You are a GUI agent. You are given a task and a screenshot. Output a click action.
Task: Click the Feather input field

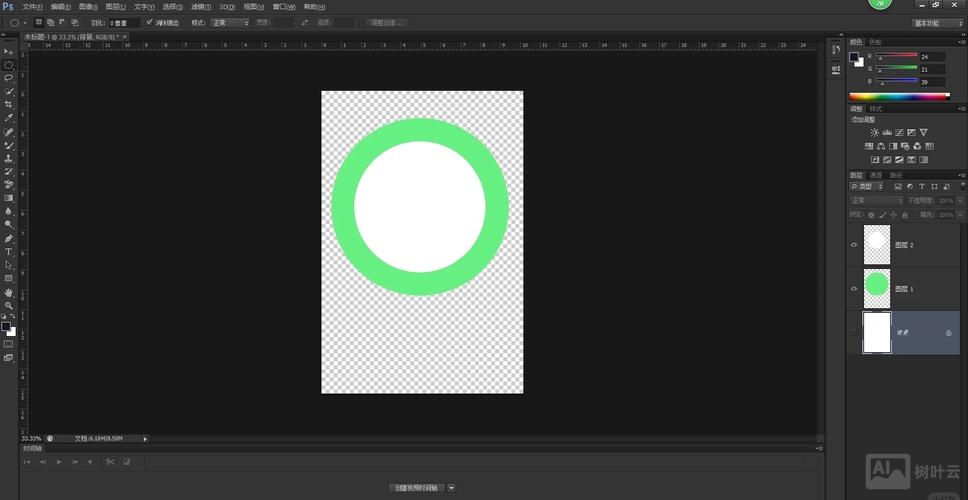(124, 23)
